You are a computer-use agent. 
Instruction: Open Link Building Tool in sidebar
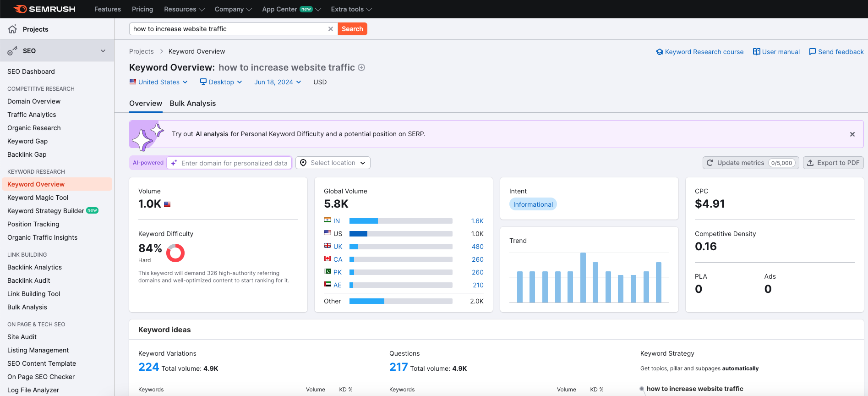click(34, 294)
